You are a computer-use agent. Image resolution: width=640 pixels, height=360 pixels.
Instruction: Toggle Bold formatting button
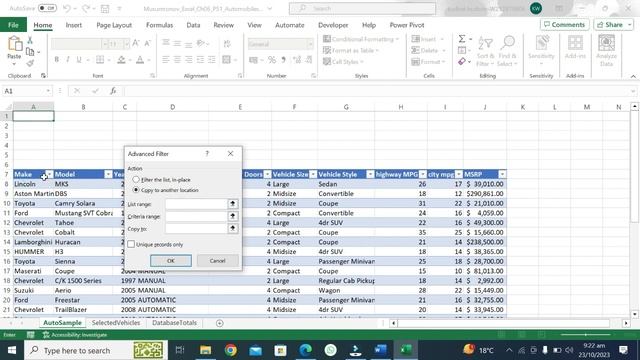[56, 60]
